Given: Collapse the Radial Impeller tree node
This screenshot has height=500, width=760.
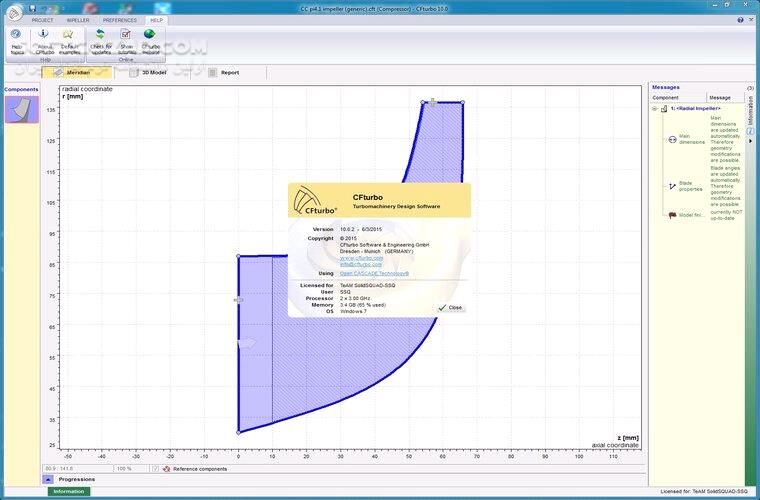Looking at the screenshot, I should click(655, 109).
